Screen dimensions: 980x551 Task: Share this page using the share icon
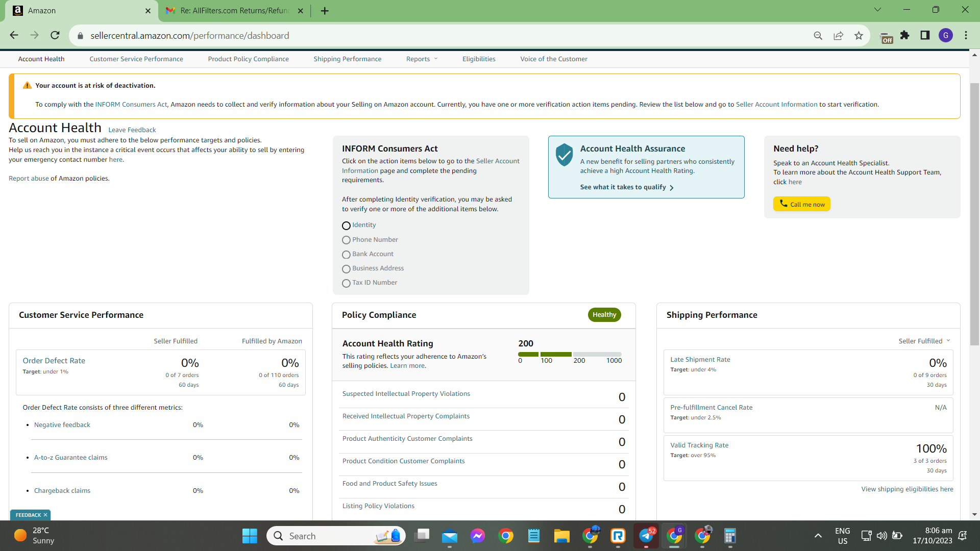click(838, 36)
